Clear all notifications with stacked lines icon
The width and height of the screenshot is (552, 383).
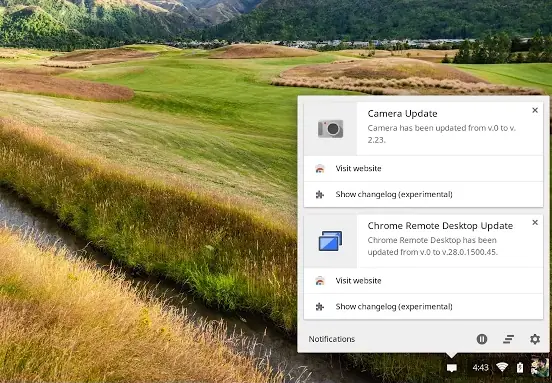[508, 339]
